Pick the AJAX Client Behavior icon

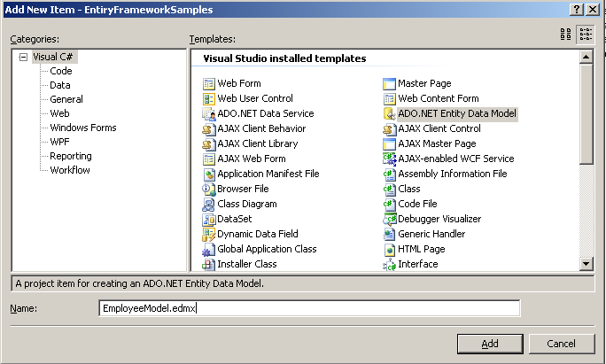coord(209,129)
